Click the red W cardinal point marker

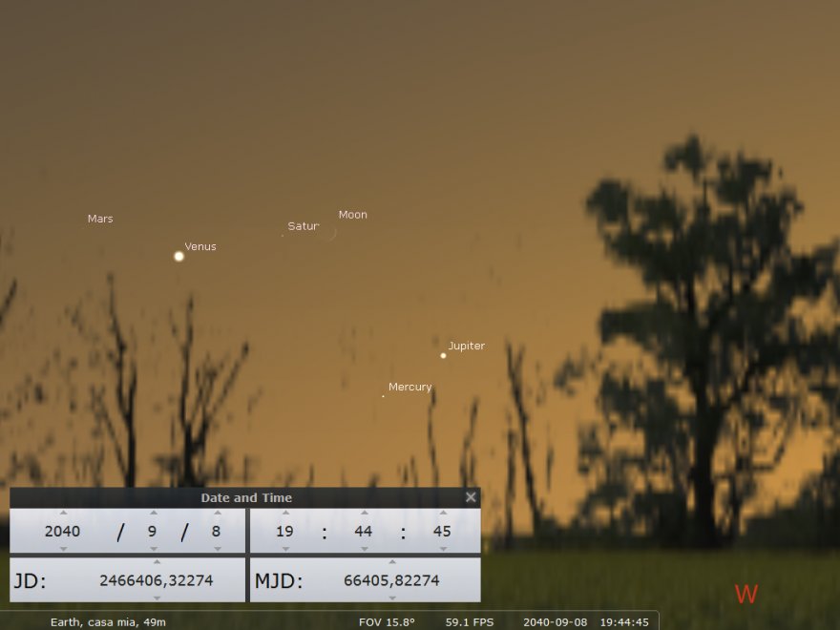(x=745, y=594)
